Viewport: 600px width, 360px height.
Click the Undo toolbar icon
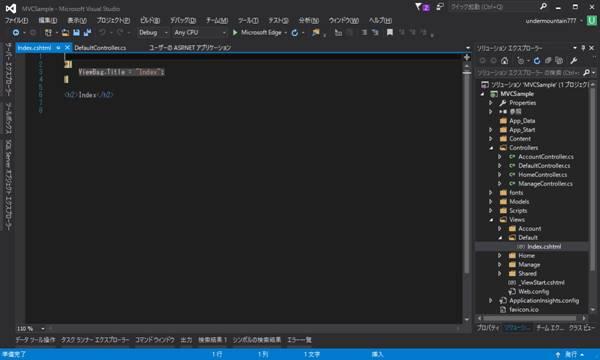[x=102, y=33]
